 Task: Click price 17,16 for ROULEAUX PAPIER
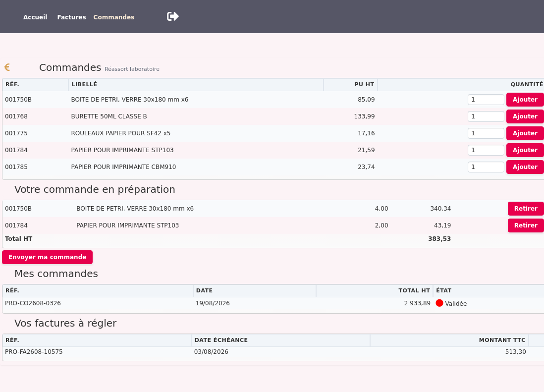tap(366, 133)
